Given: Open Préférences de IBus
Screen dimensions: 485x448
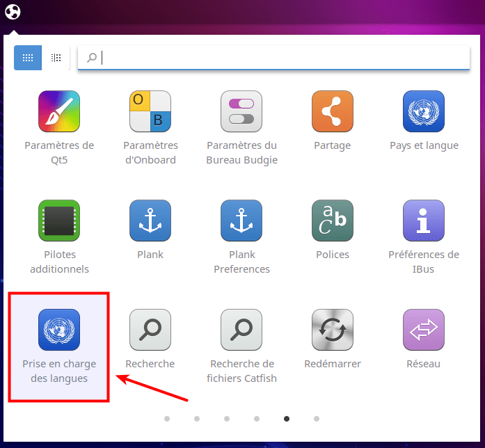Looking at the screenshot, I should (424, 221).
